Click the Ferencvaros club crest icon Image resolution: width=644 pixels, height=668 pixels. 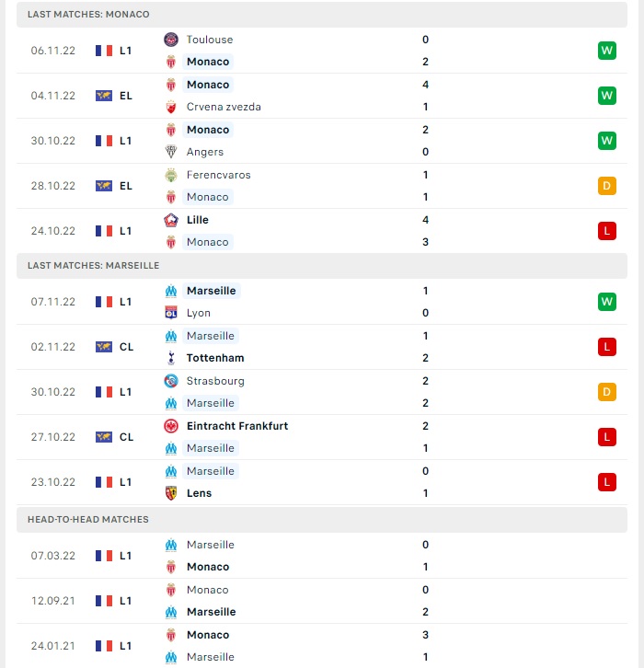pos(171,175)
